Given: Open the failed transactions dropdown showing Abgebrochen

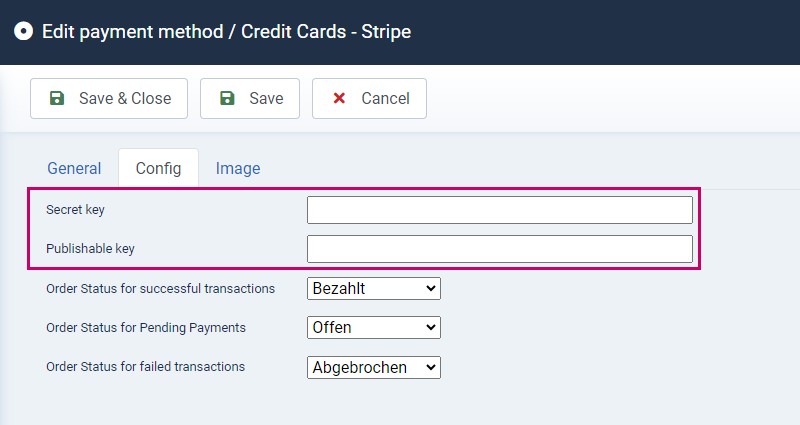Looking at the screenshot, I should pyautogui.click(x=374, y=367).
